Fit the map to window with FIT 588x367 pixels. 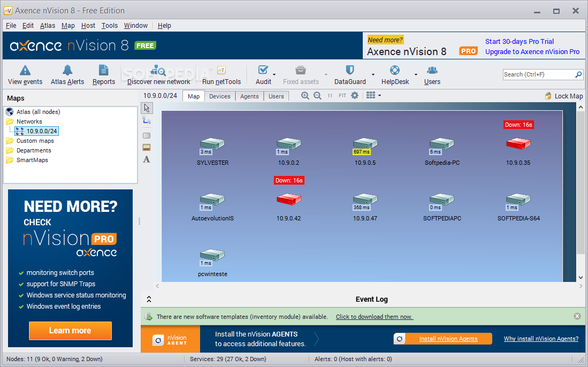click(342, 96)
